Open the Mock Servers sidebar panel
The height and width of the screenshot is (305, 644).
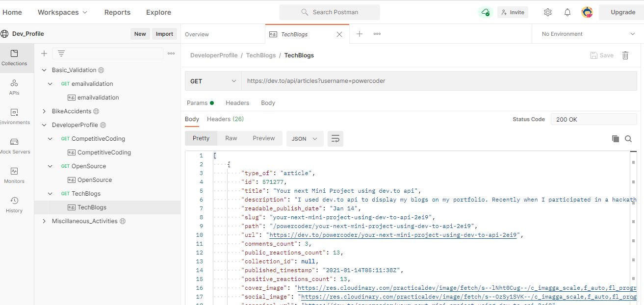[14, 146]
